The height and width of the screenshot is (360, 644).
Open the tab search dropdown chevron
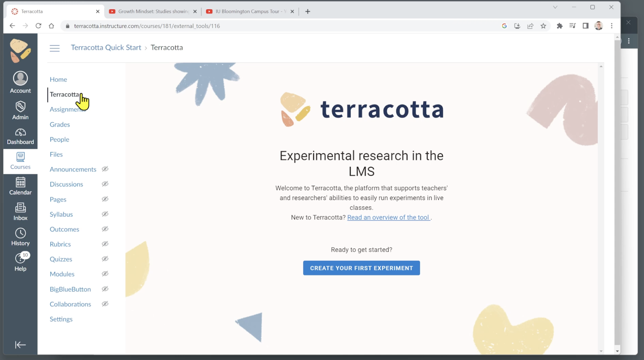point(555,7)
